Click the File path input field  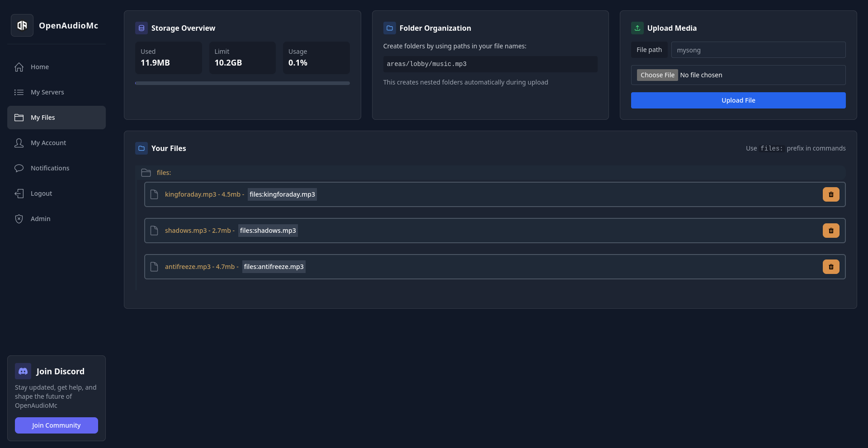(758, 50)
